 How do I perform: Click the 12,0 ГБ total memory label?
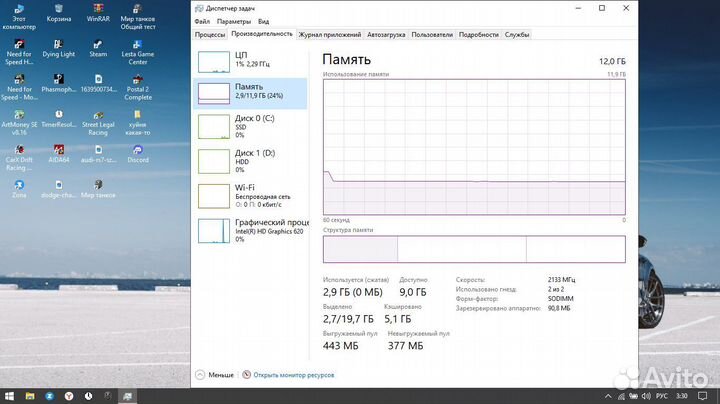pyautogui.click(x=612, y=61)
